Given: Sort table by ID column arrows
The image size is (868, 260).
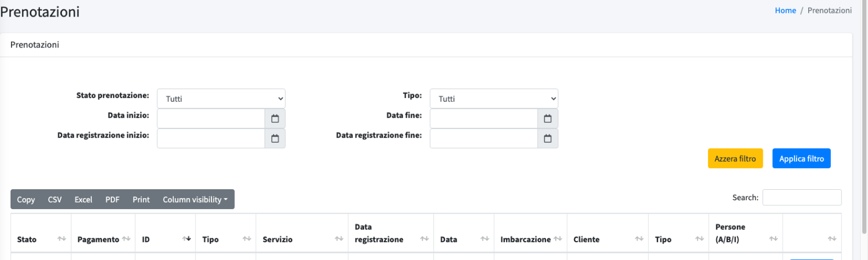Looking at the screenshot, I should click(187, 239).
